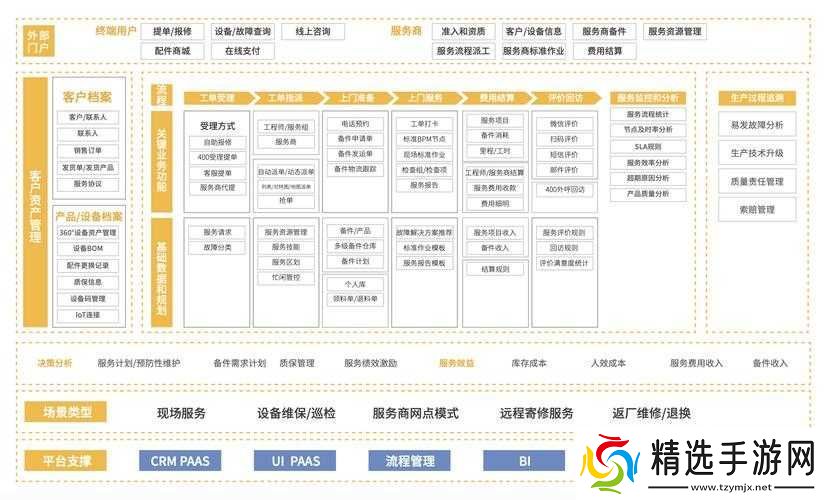Click the 场景类型 orange label
Screen dimensions: 826x500
74,413
